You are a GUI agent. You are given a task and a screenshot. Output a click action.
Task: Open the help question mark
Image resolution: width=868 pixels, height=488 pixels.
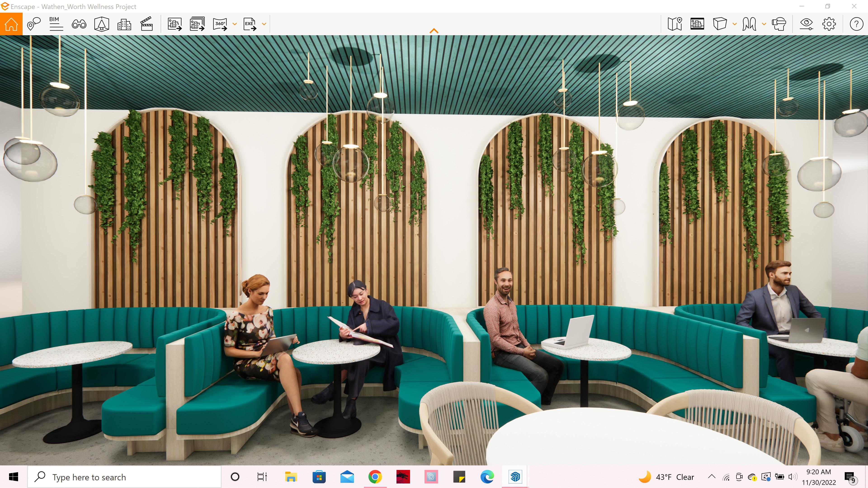tap(856, 24)
